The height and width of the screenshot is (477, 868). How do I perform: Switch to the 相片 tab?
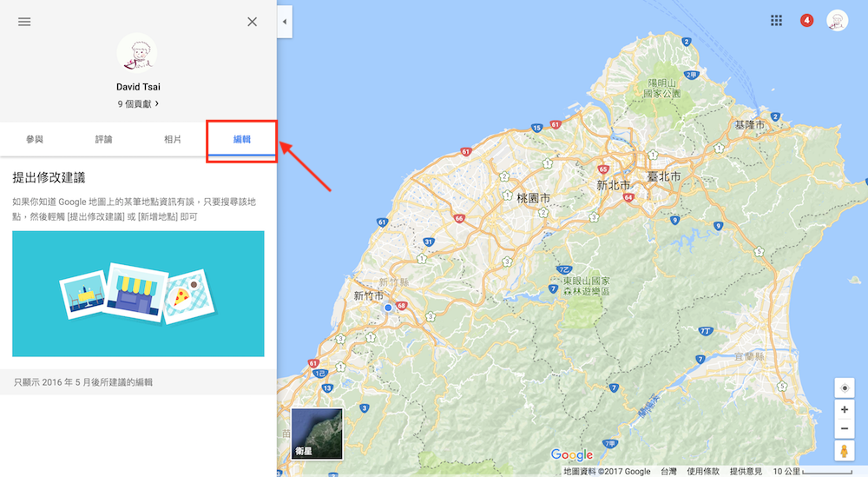coord(173,139)
